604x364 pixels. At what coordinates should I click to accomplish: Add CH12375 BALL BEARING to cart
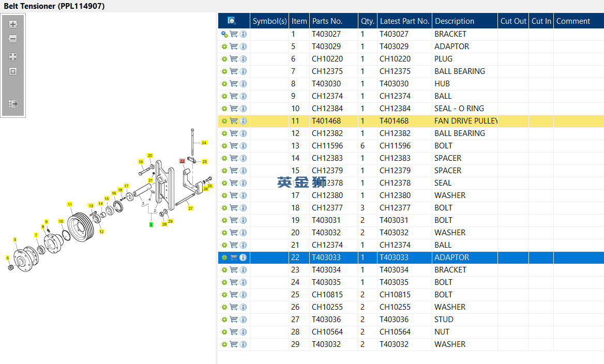[234, 71]
